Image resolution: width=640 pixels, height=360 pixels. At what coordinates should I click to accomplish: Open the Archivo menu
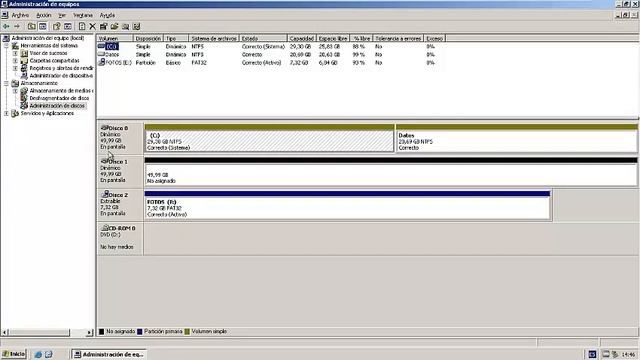click(20, 15)
